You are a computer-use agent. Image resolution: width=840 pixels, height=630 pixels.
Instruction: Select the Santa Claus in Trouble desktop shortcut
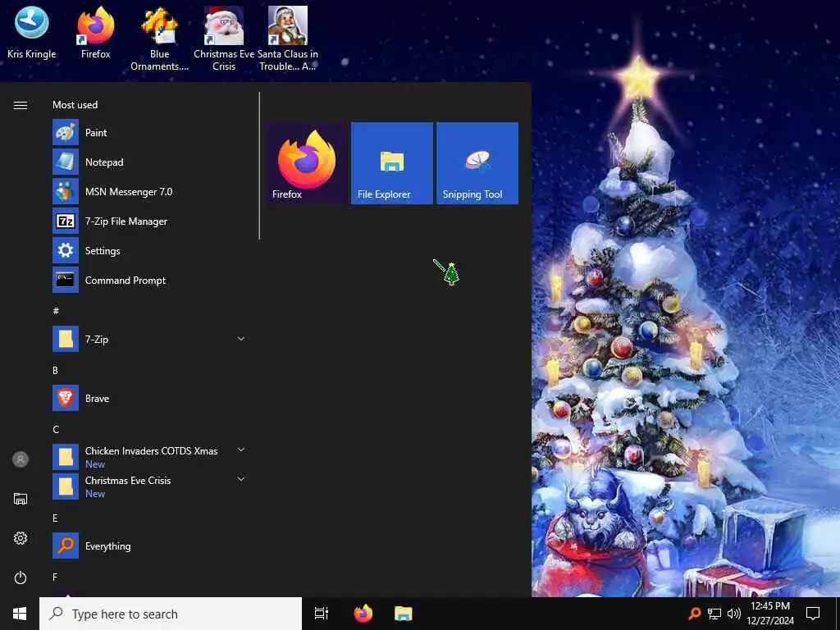(x=288, y=39)
